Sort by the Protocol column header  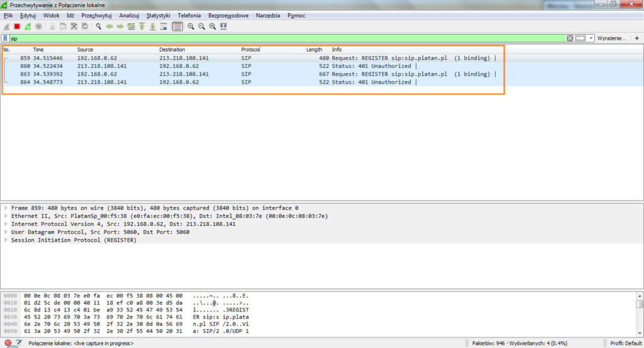(250, 49)
